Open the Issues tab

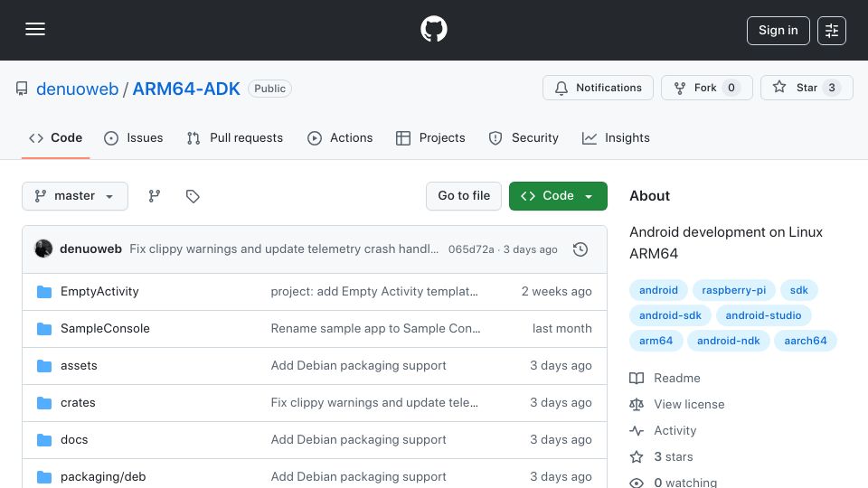point(134,137)
